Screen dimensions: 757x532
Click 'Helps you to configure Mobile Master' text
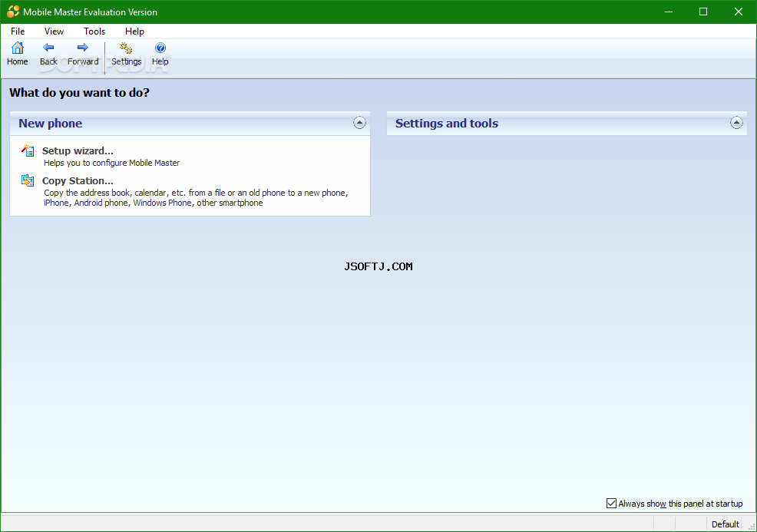[111, 164]
